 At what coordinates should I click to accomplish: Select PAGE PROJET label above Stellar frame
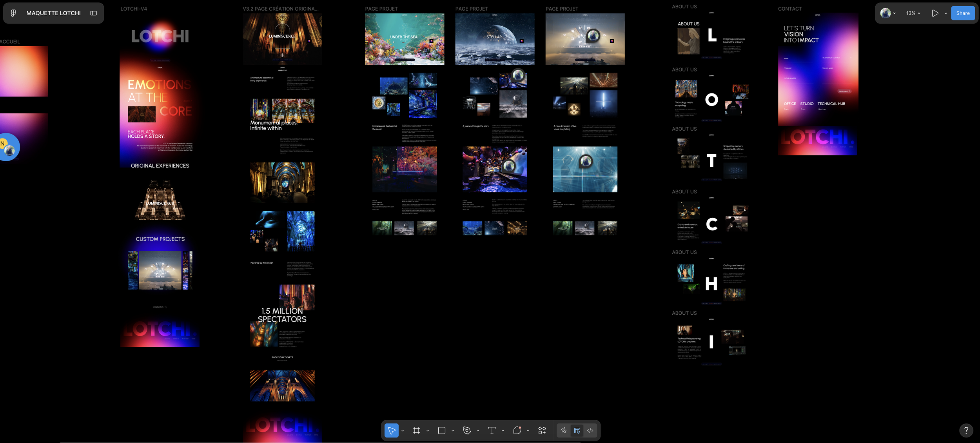click(472, 9)
